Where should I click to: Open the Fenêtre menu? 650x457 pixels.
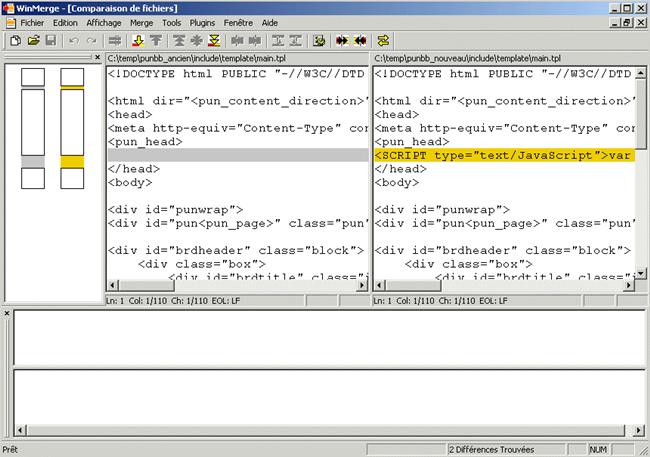point(239,22)
